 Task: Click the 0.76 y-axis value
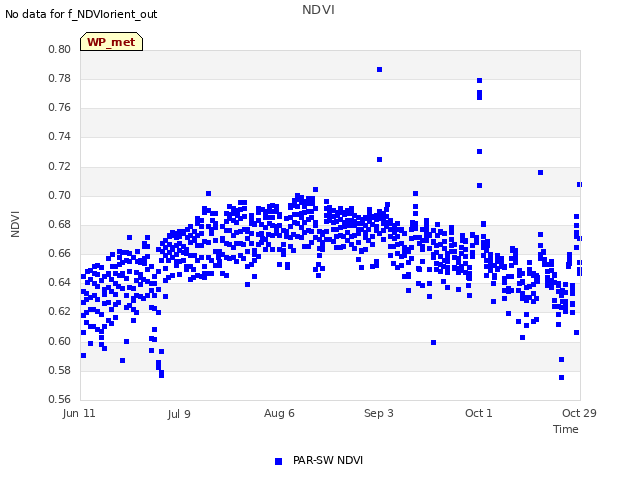coord(60,107)
